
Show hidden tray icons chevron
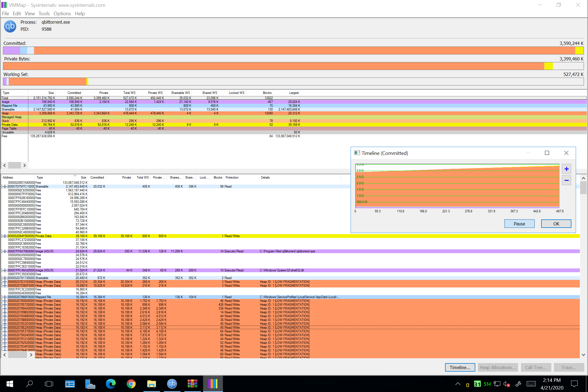(x=458, y=384)
